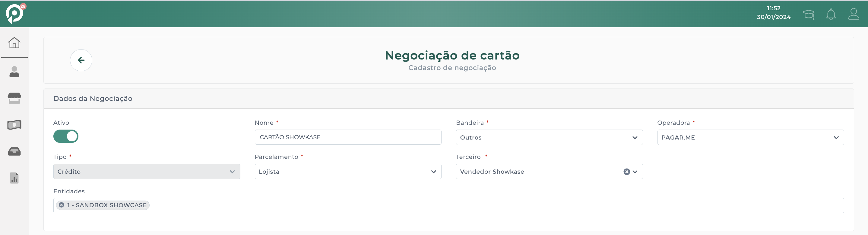The width and height of the screenshot is (868, 235).
Task: Click empty area of Entidades field
Action: click(x=472, y=205)
